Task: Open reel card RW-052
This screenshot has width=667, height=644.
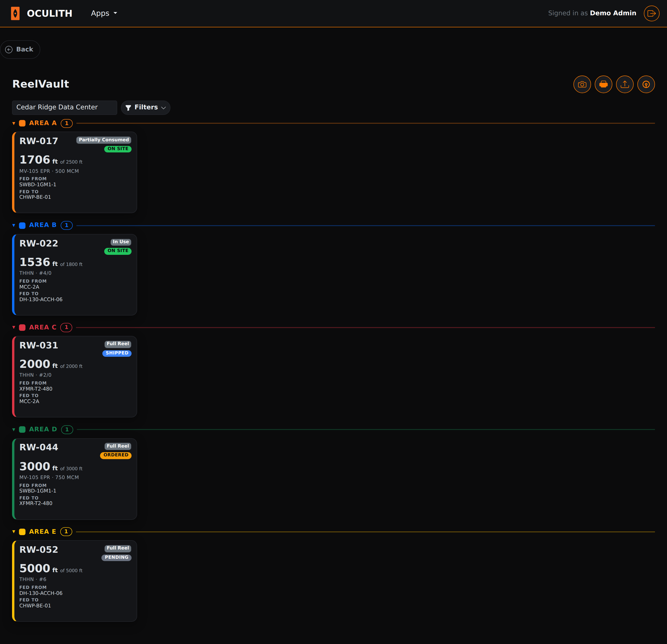Action: click(75, 581)
